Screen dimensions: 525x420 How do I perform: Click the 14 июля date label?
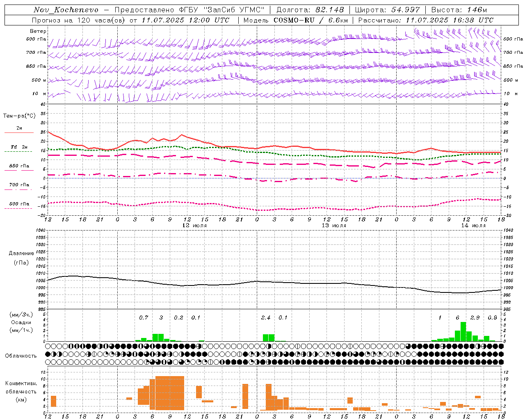473,226
